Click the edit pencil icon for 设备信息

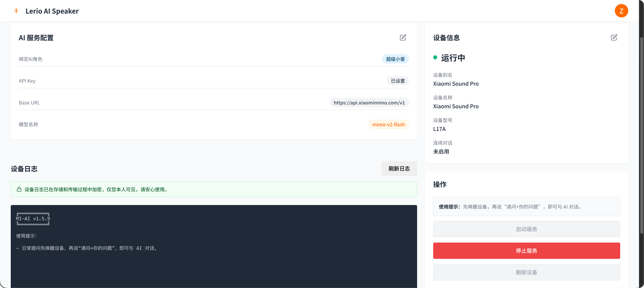click(614, 37)
